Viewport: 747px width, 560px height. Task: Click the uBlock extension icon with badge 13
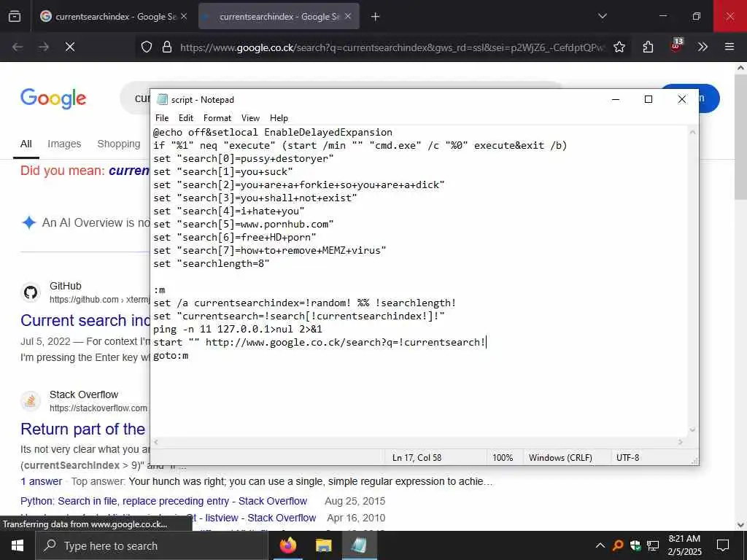tap(676, 45)
